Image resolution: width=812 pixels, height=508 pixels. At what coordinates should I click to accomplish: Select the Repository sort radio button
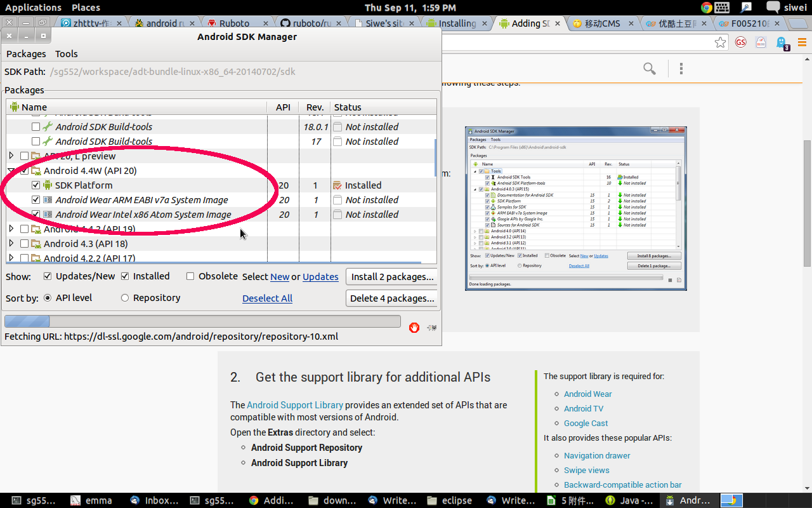click(125, 298)
